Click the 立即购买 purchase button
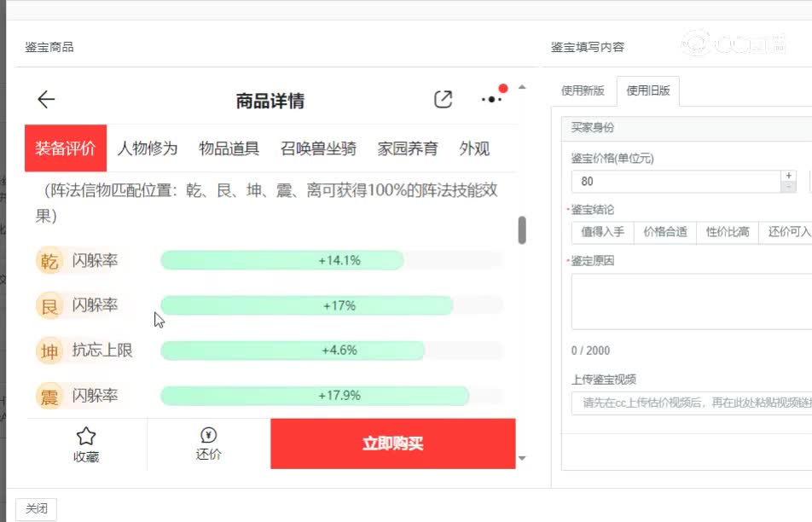 point(393,443)
